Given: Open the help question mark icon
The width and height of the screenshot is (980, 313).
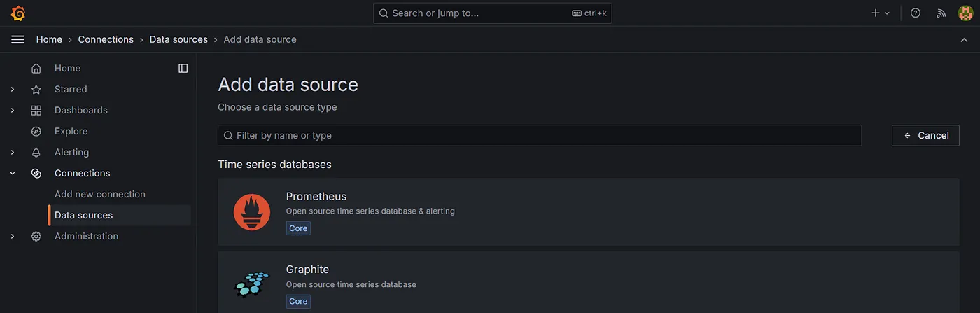Looking at the screenshot, I should 916,13.
